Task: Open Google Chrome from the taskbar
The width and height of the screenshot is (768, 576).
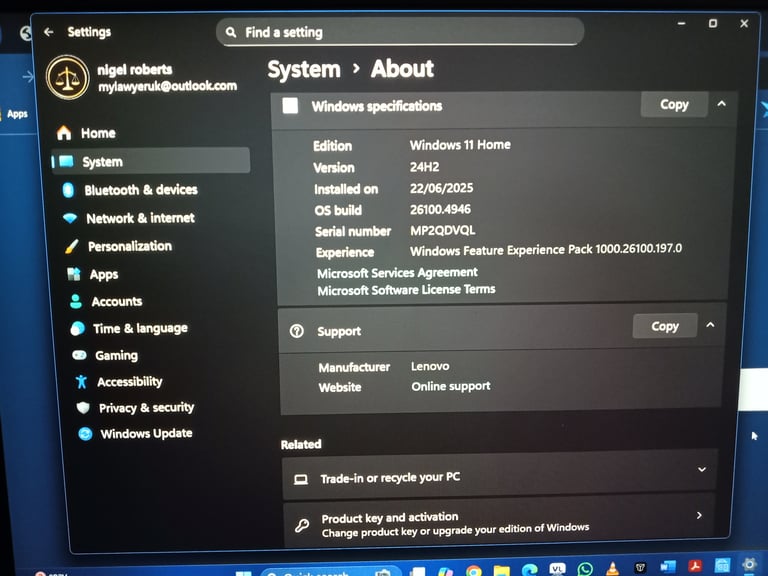Action: 474,571
